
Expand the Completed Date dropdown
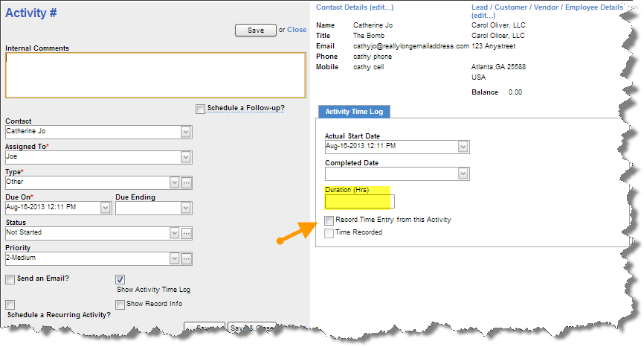coord(463,173)
